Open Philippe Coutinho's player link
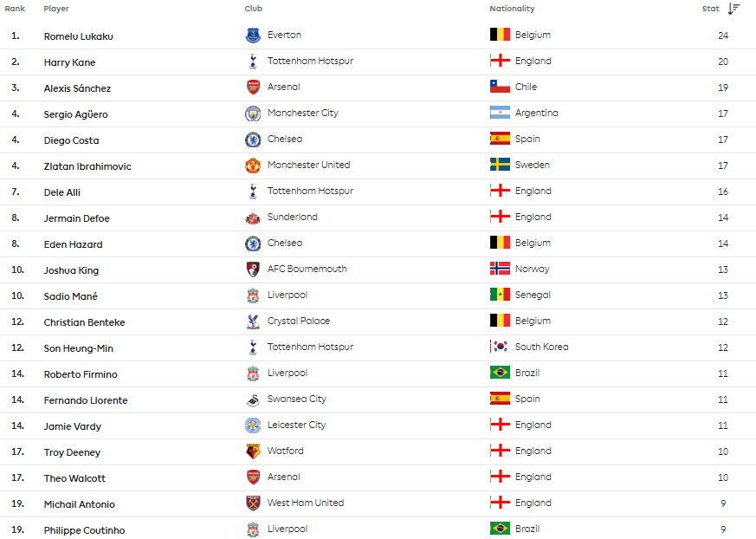 [84, 530]
